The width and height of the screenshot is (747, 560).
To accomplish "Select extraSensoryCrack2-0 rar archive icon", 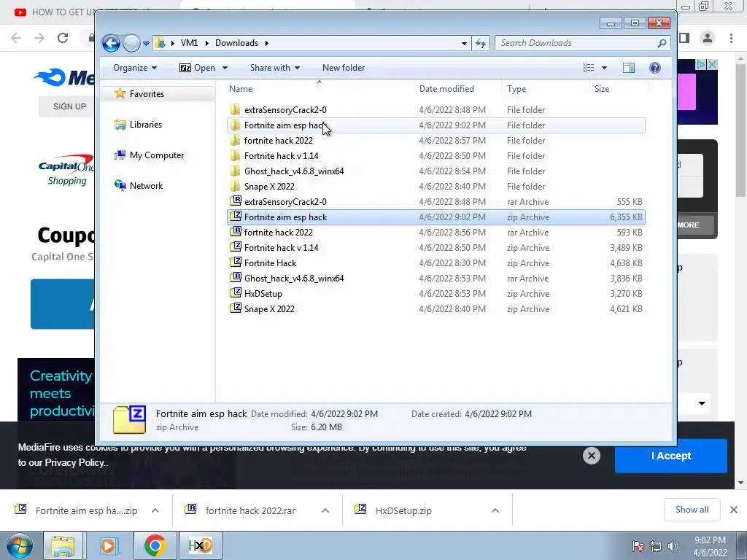I will (236, 201).
